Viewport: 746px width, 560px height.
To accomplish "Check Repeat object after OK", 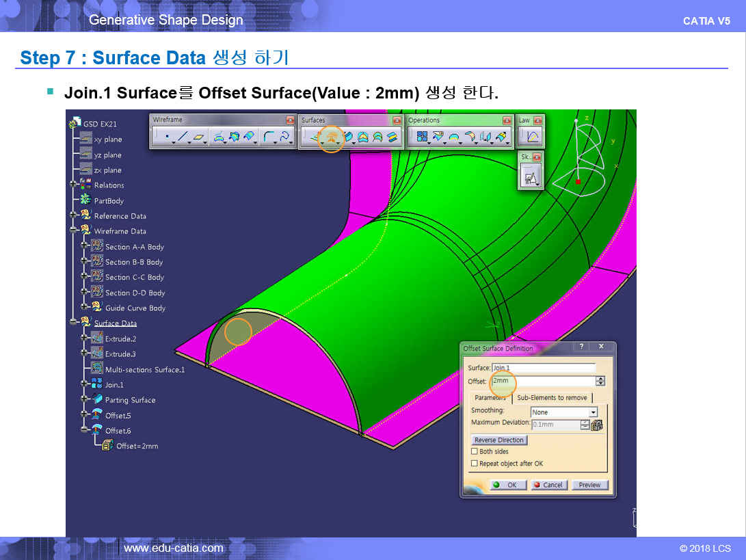I will (475, 464).
